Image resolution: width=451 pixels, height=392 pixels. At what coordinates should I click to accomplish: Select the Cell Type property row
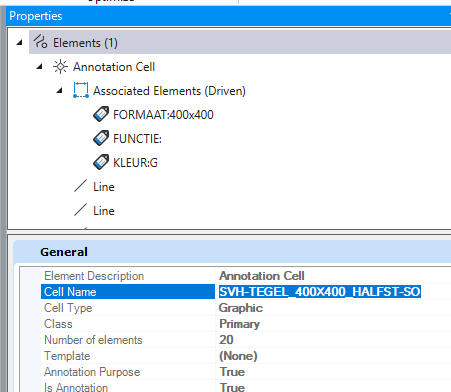246,308
